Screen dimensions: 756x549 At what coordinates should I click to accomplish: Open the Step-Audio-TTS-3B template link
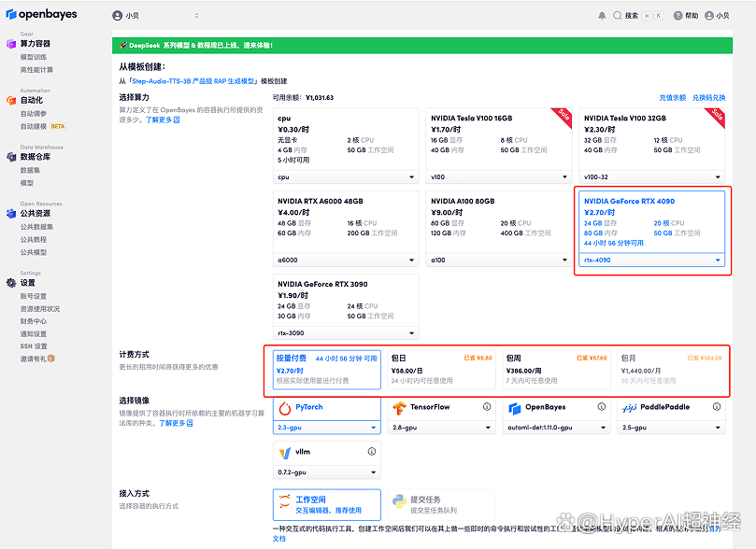click(x=193, y=81)
